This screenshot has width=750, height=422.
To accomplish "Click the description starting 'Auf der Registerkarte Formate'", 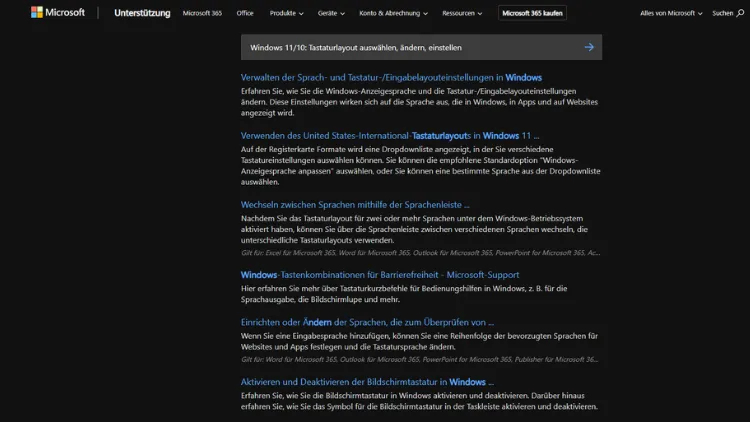I will (420, 166).
